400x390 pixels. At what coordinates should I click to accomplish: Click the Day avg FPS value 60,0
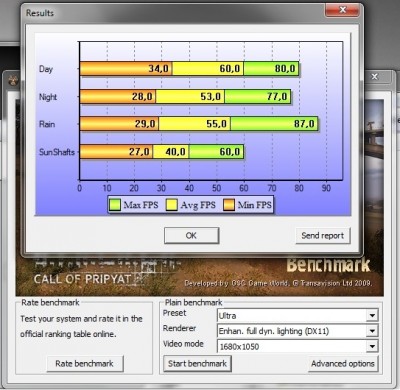click(230, 69)
